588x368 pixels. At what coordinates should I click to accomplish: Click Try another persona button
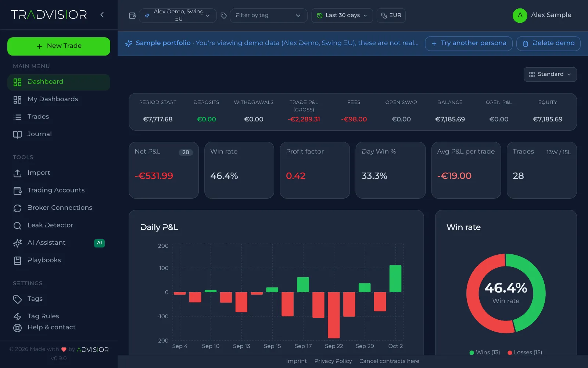(x=469, y=43)
